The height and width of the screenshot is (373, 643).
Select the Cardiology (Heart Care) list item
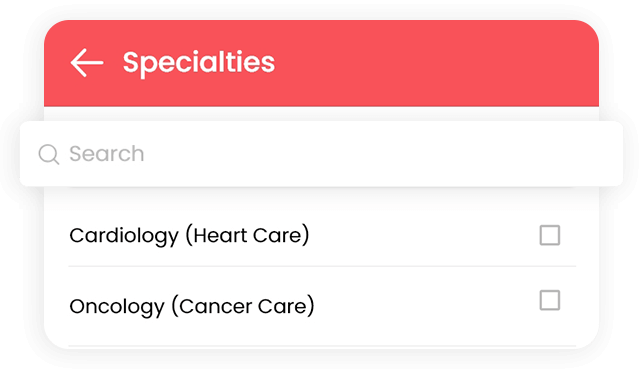pyautogui.click(x=322, y=235)
